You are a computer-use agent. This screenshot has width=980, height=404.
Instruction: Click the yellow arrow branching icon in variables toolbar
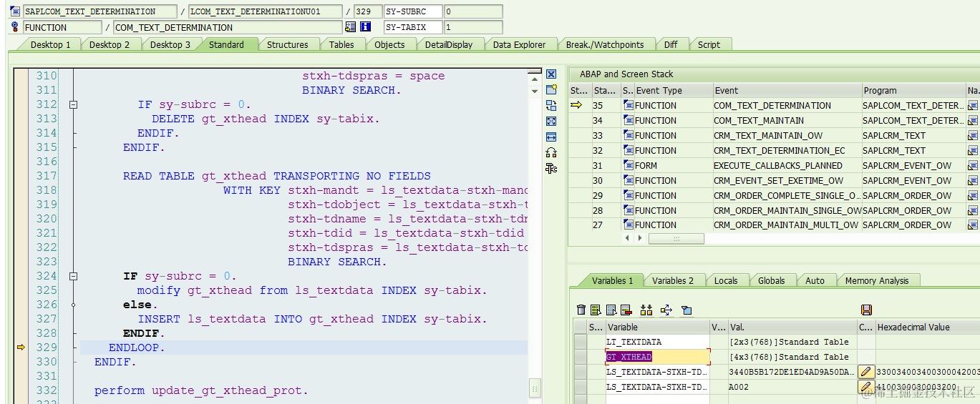(666, 310)
